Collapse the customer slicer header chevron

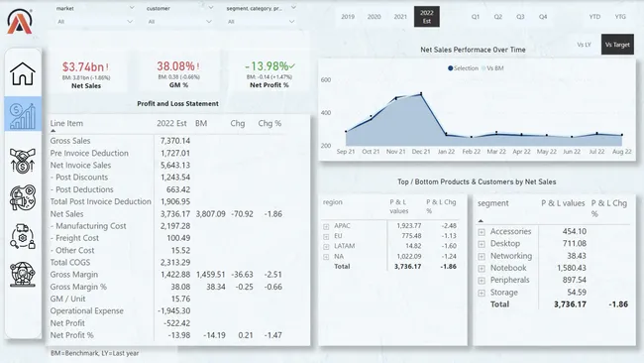(211, 8)
